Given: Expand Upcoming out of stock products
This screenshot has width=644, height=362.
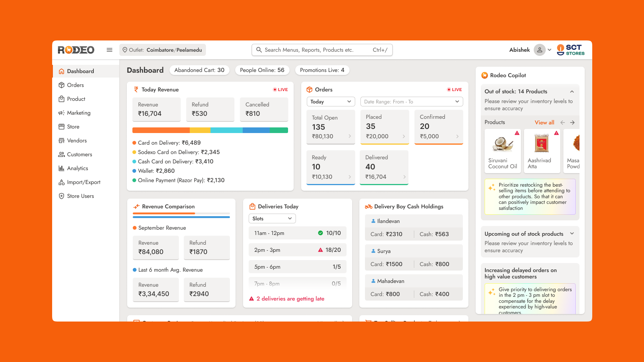Looking at the screenshot, I should click(572, 233).
